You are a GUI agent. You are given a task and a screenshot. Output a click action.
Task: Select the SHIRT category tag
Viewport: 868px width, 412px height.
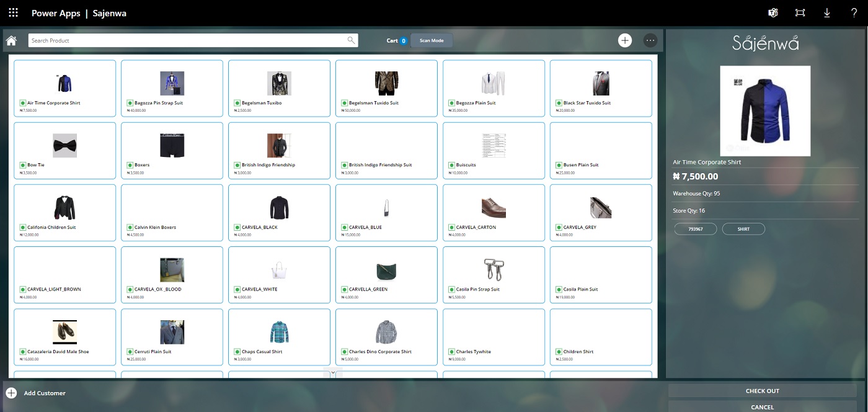click(743, 229)
